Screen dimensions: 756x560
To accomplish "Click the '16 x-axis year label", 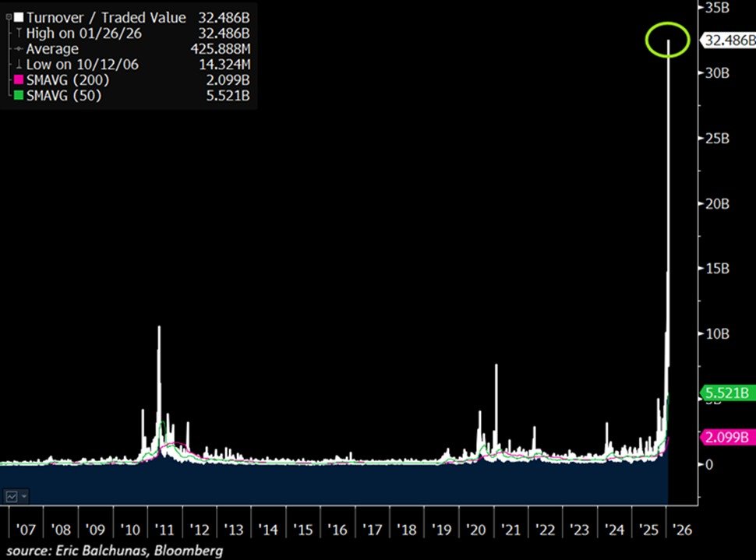I will tap(337, 530).
